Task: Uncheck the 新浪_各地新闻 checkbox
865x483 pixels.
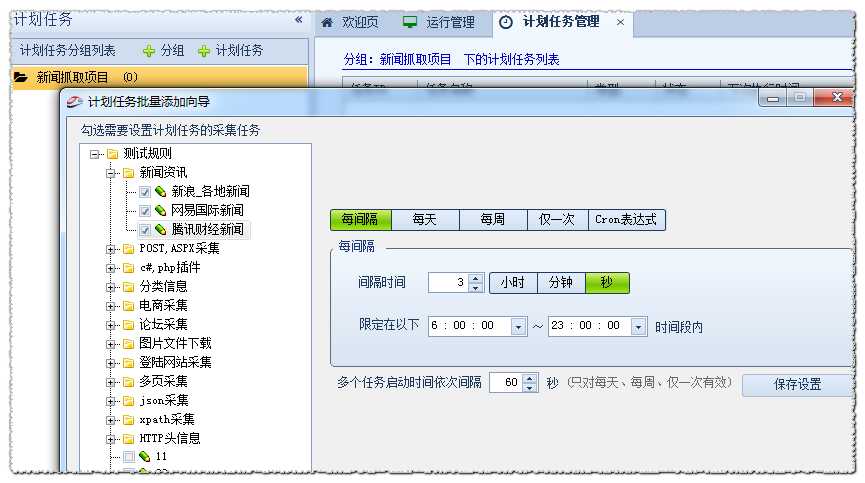Action: click(145, 192)
